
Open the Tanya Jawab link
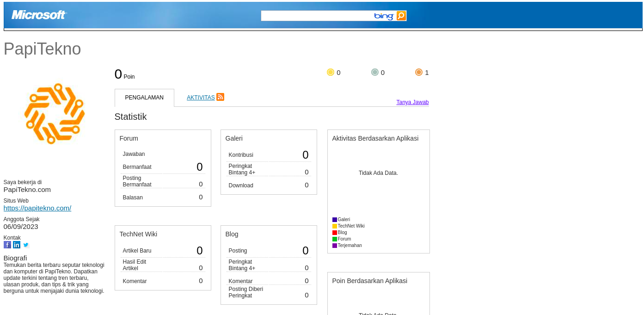tap(412, 102)
